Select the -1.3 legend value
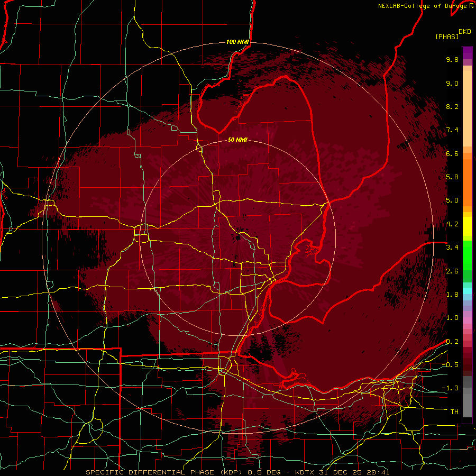Image resolution: width=476 pixels, height=476 pixels. pos(450,388)
